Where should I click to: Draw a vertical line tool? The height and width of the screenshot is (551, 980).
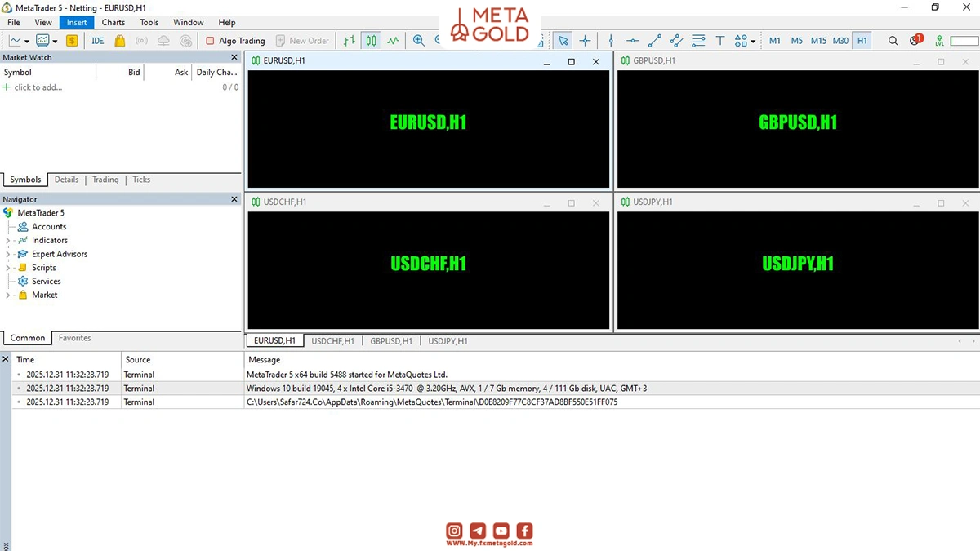click(x=611, y=41)
